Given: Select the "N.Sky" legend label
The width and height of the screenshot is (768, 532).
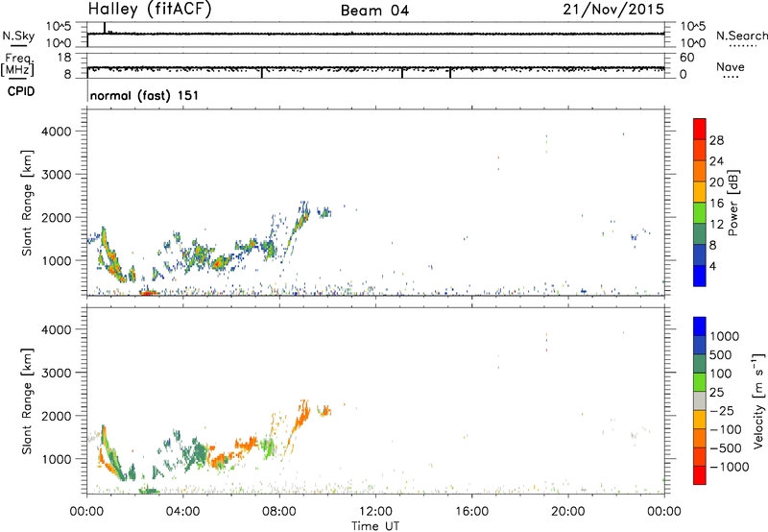Looking at the screenshot, I should [x=18, y=36].
